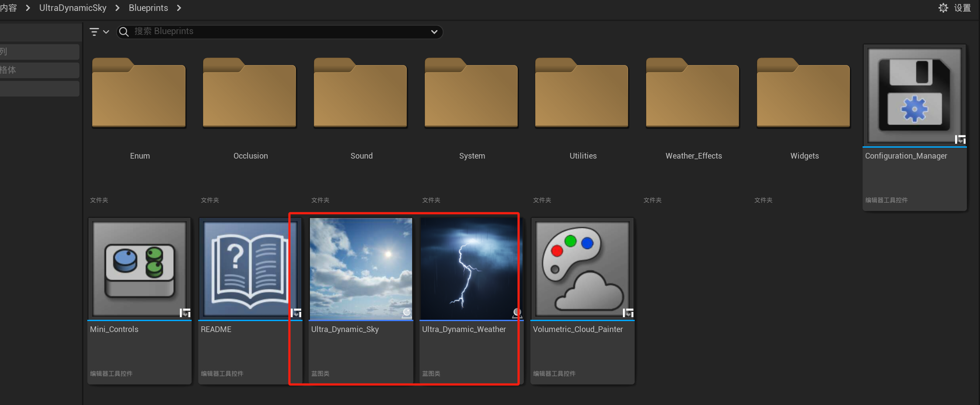This screenshot has width=980, height=405.
Task: Expand the chevron after UltraDynamicSky
Action: [117, 8]
